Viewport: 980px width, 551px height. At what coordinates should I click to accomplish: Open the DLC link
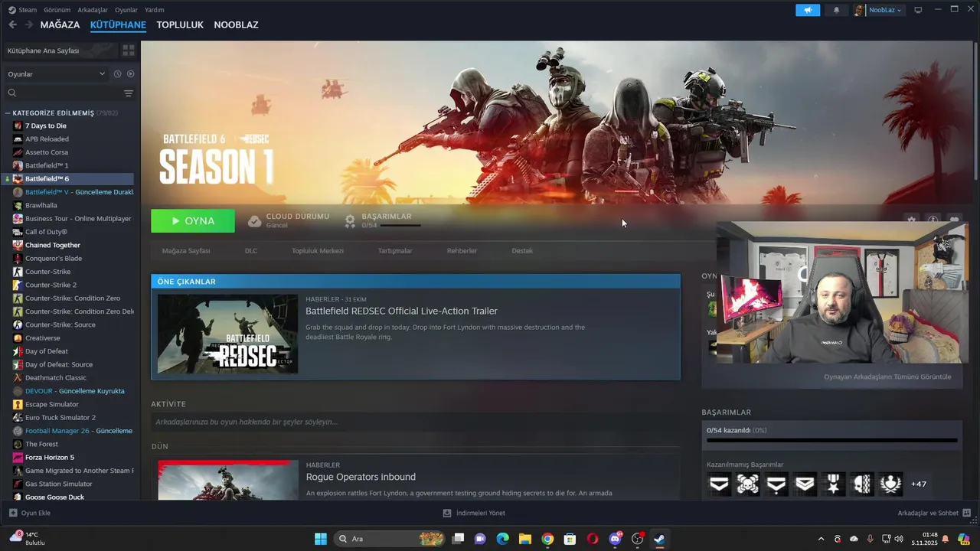251,251
